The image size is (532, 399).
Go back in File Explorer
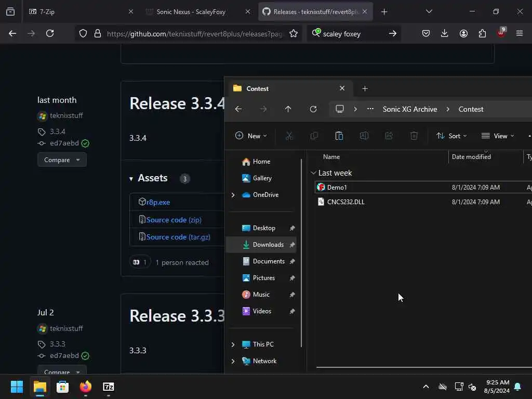[x=238, y=109]
